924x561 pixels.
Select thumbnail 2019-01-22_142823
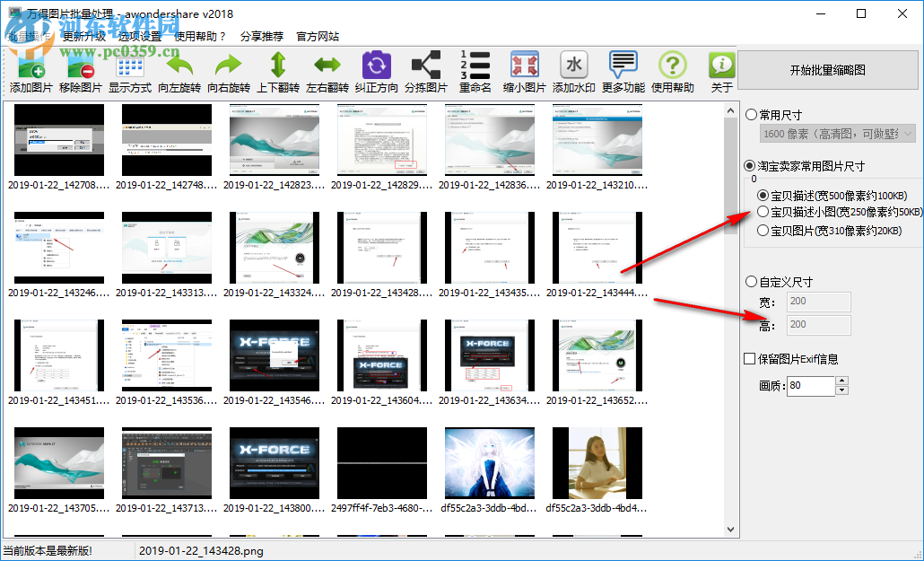tap(275, 140)
